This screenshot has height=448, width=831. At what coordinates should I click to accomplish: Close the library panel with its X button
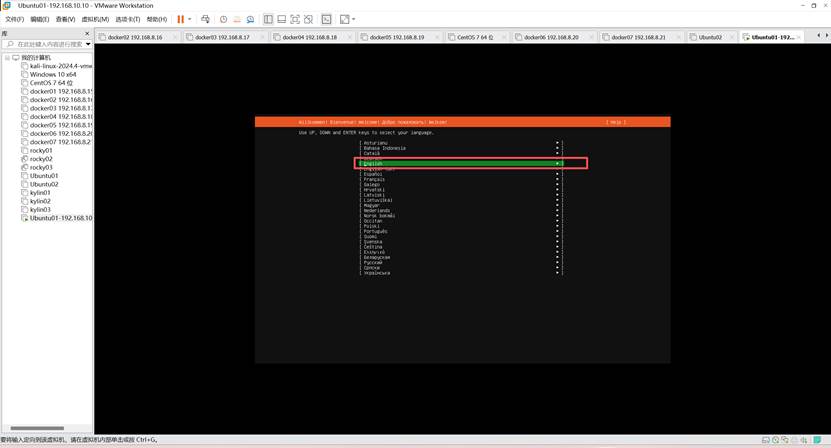coord(87,33)
